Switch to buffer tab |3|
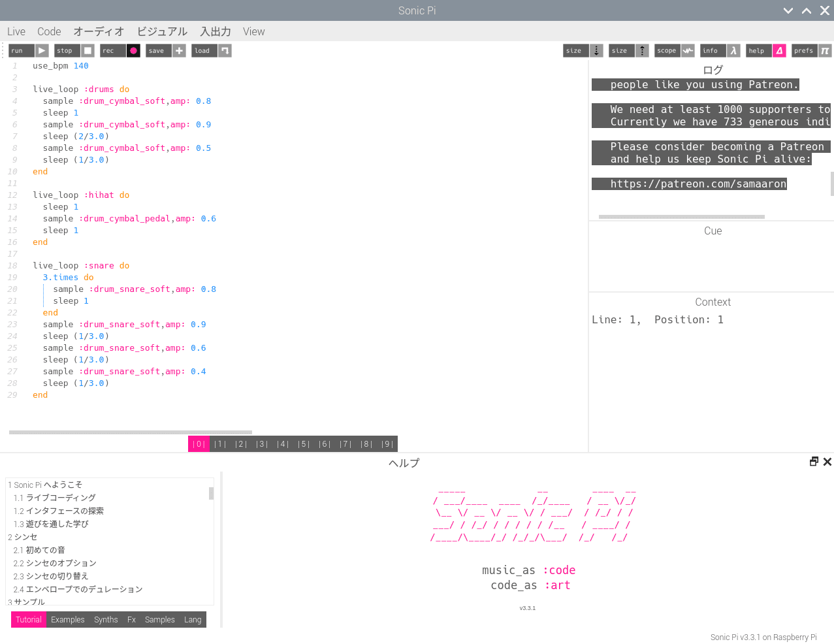834x644 pixels. 262,444
